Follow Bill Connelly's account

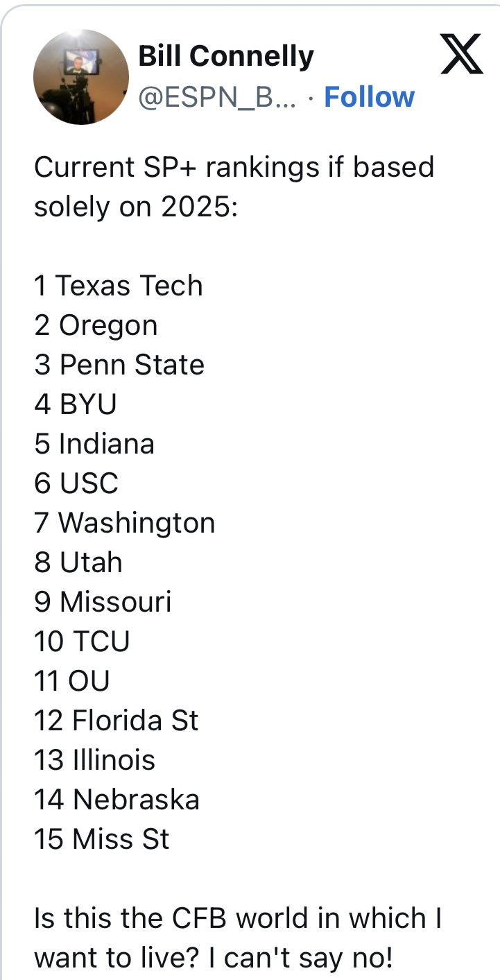click(x=369, y=97)
